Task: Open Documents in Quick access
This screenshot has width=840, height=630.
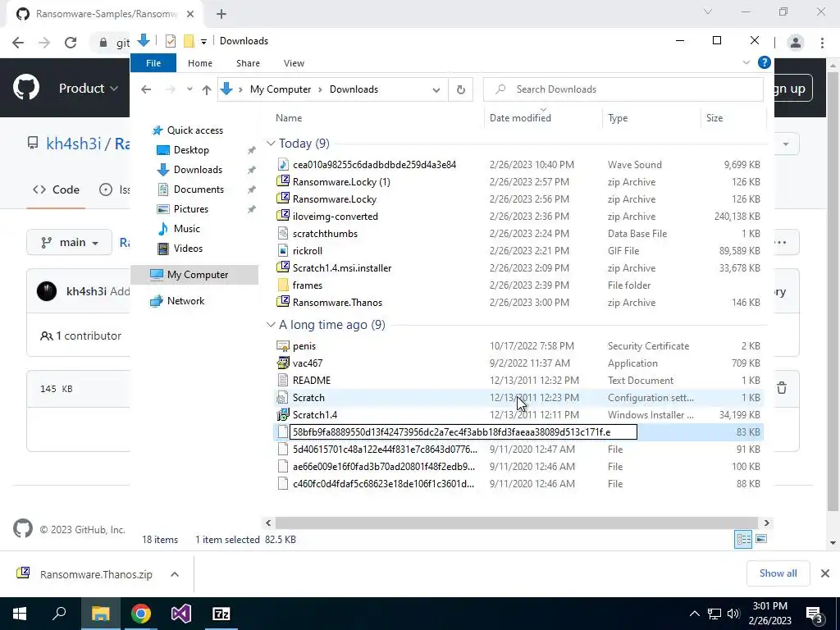Action: click(199, 189)
